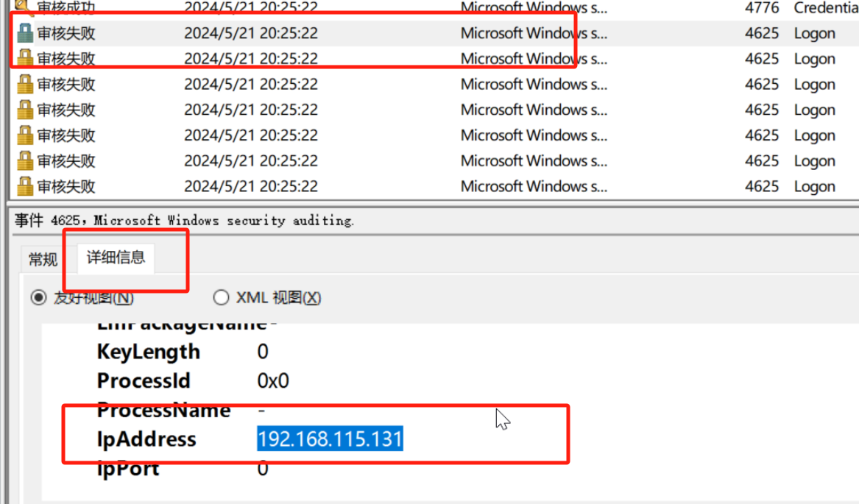Switch to the 详细信息 tab
Screen dimensions: 859x504
coord(115,259)
